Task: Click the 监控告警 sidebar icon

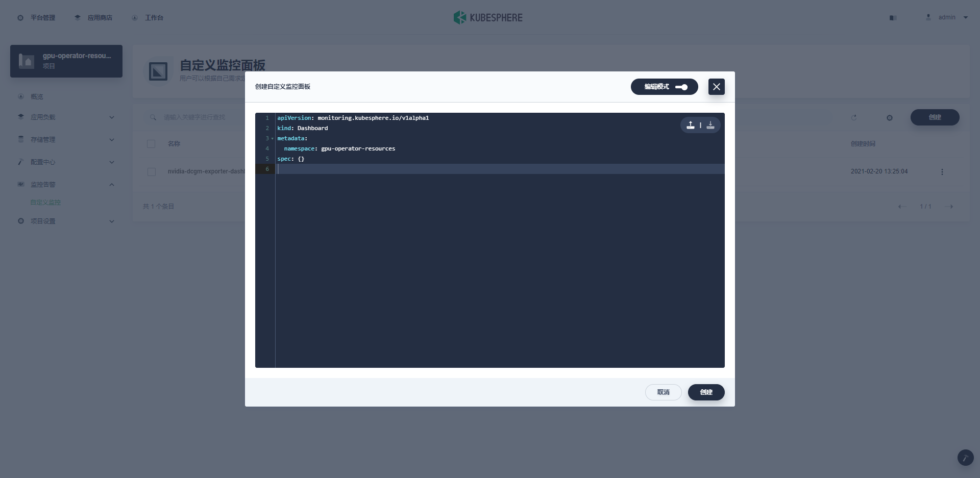Action: pos(21,184)
